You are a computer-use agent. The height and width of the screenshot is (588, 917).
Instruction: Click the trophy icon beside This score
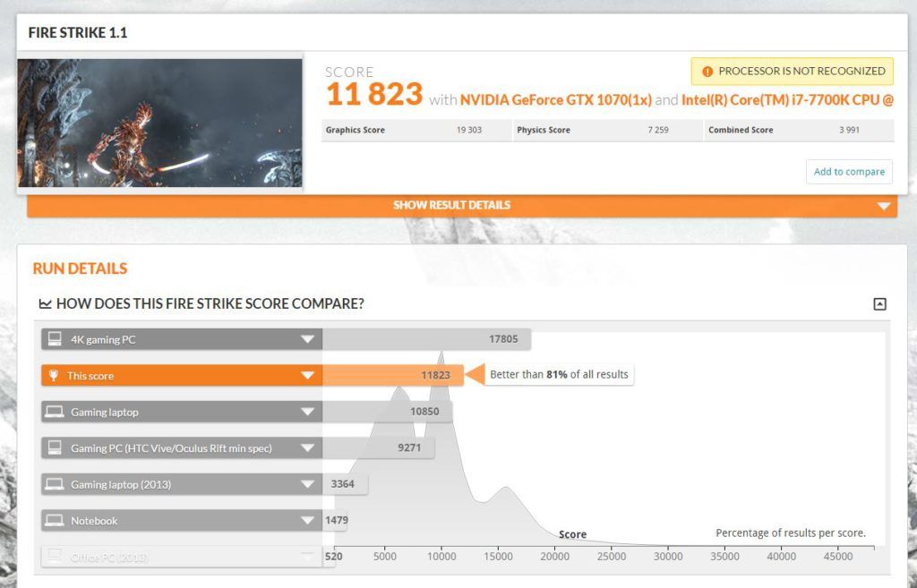click(x=53, y=375)
